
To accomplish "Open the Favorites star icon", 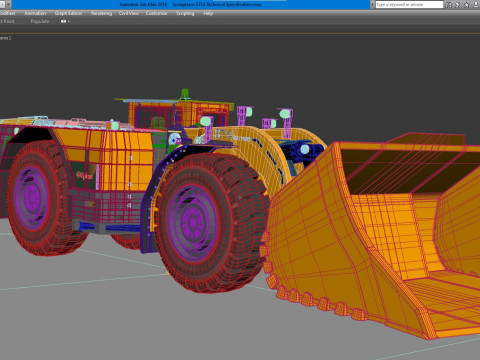I will pos(466,5).
